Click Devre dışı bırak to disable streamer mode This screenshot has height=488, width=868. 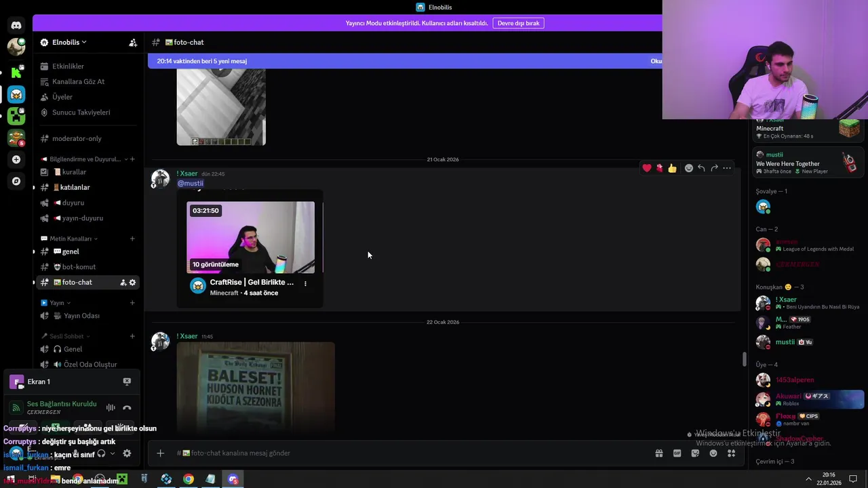click(518, 23)
